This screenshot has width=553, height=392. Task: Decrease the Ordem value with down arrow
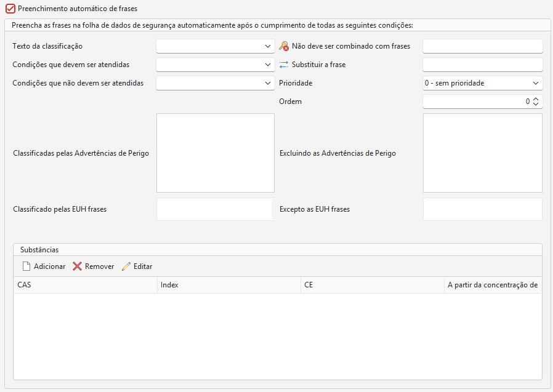click(x=536, y=104)
